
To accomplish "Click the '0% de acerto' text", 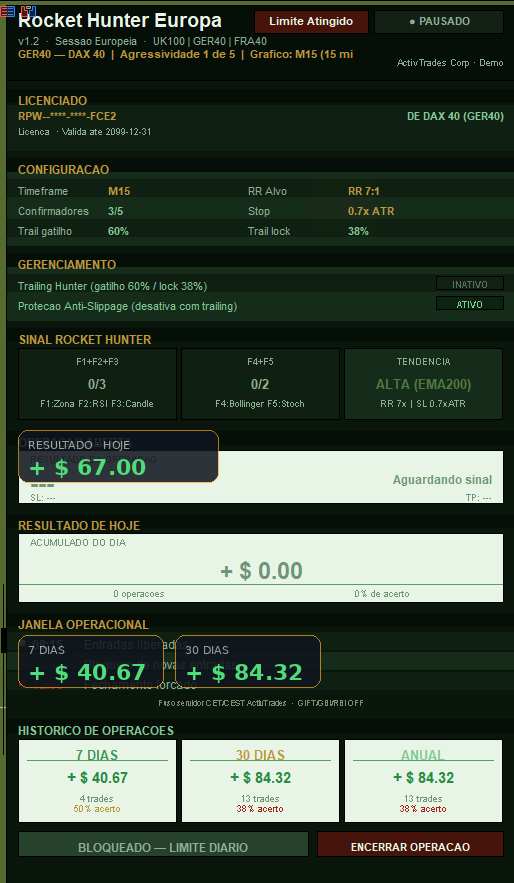I will [x=382, y=594].
